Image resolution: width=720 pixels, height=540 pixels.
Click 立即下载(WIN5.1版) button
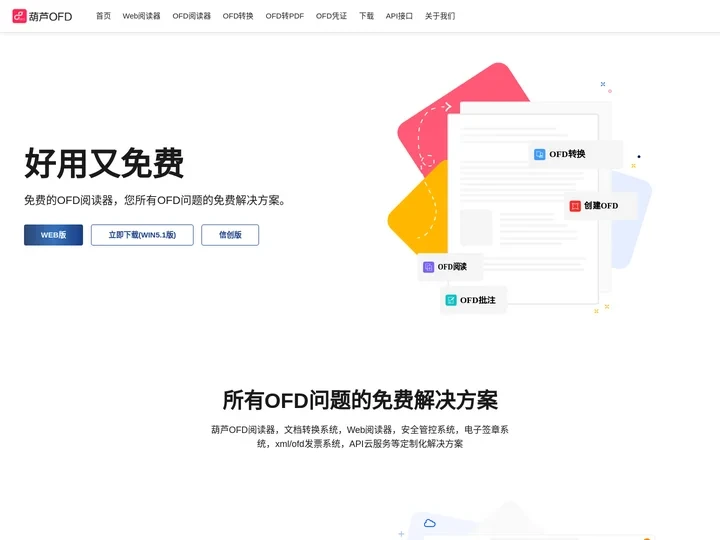[x=142, y=235]
